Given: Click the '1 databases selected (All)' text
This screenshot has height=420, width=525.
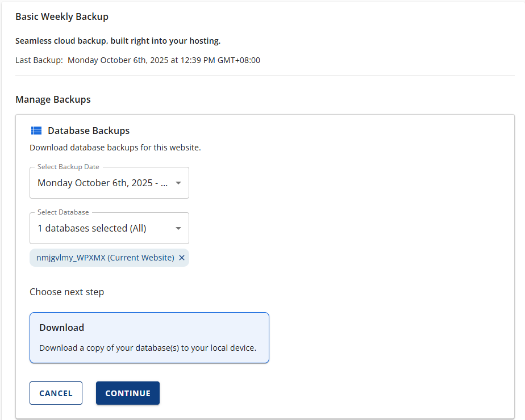Looking at the screenshot, I should click(92, 228).
